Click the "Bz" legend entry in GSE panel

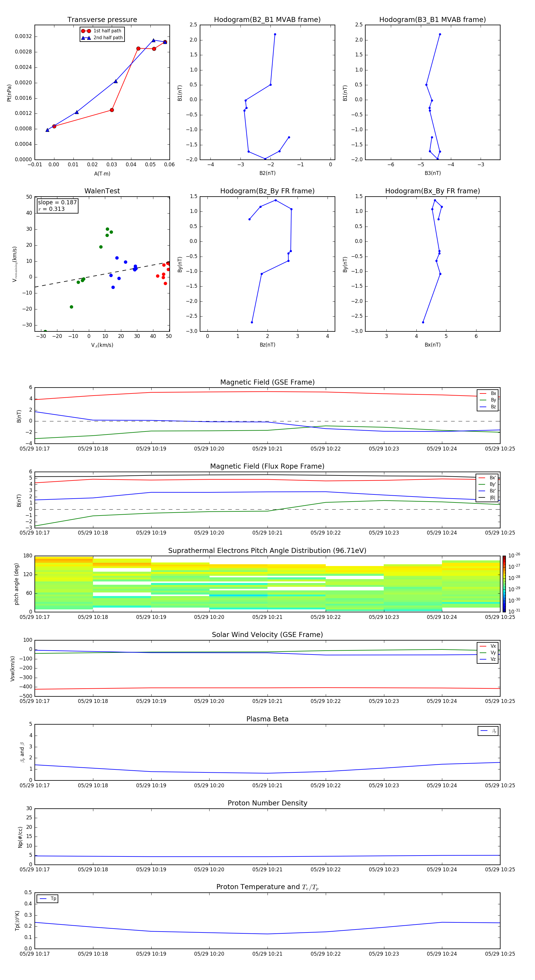click(488, 407)
